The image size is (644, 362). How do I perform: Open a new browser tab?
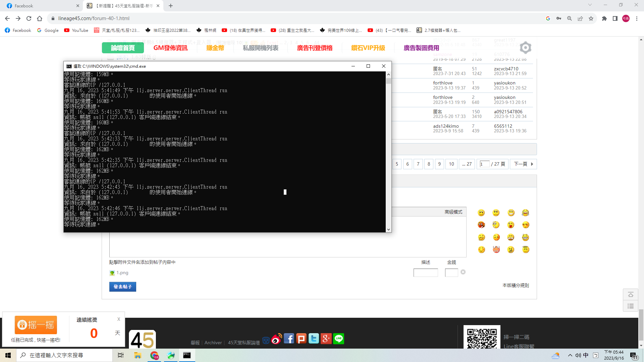pos(171,6)
